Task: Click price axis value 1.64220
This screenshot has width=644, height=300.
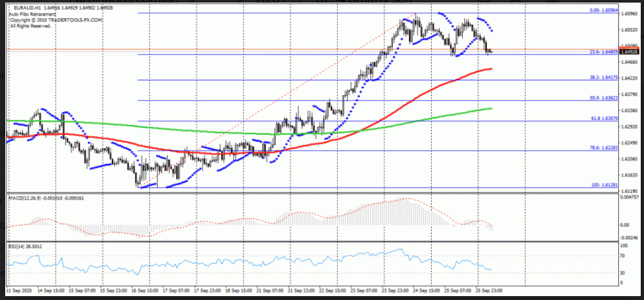Action: [x=629, y=78]
